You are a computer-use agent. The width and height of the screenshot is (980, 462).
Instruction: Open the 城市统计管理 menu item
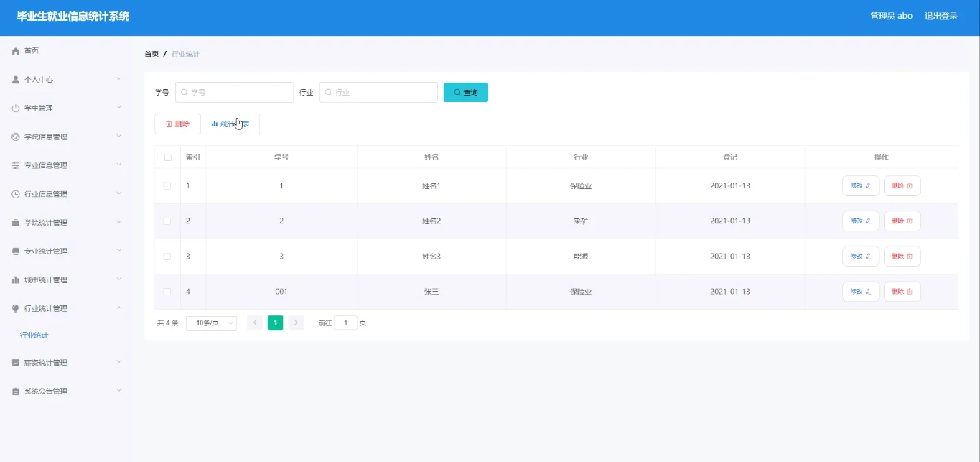(x=66, y=280)
